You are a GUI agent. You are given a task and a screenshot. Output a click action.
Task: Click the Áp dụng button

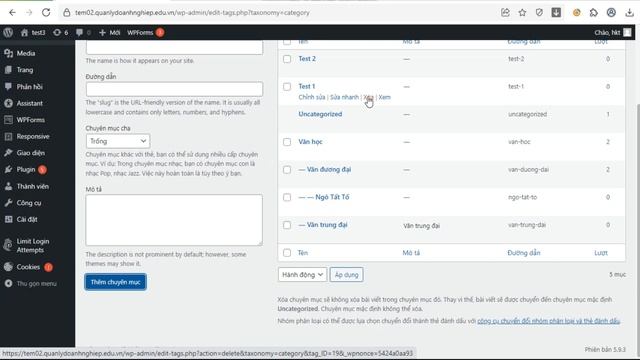(346, 275)
